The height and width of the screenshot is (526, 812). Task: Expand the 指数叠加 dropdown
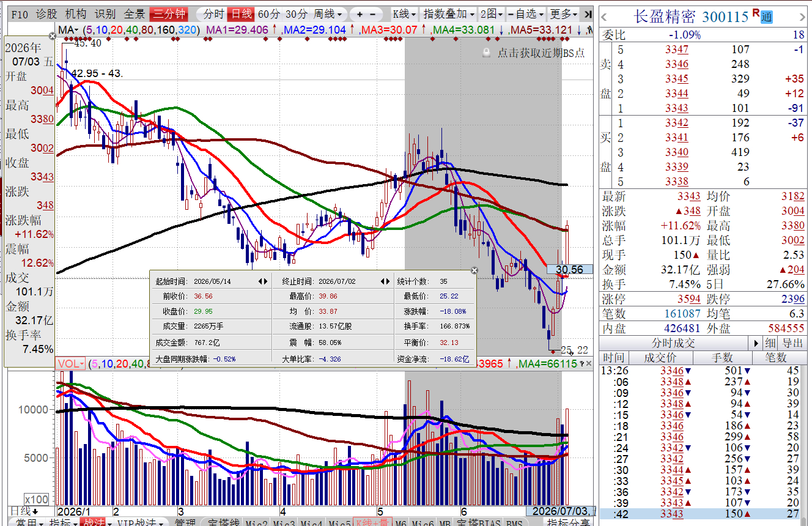tap(449, 14)
